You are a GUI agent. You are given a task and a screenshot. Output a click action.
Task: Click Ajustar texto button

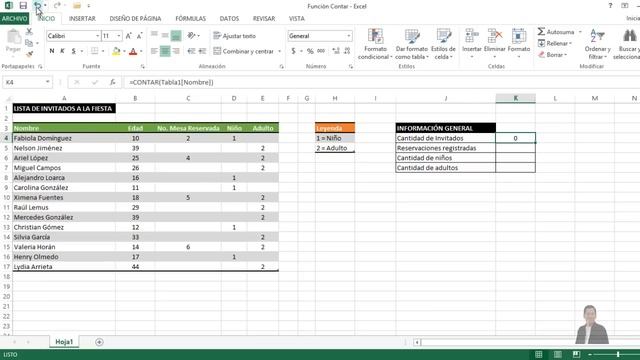point(234,36)
